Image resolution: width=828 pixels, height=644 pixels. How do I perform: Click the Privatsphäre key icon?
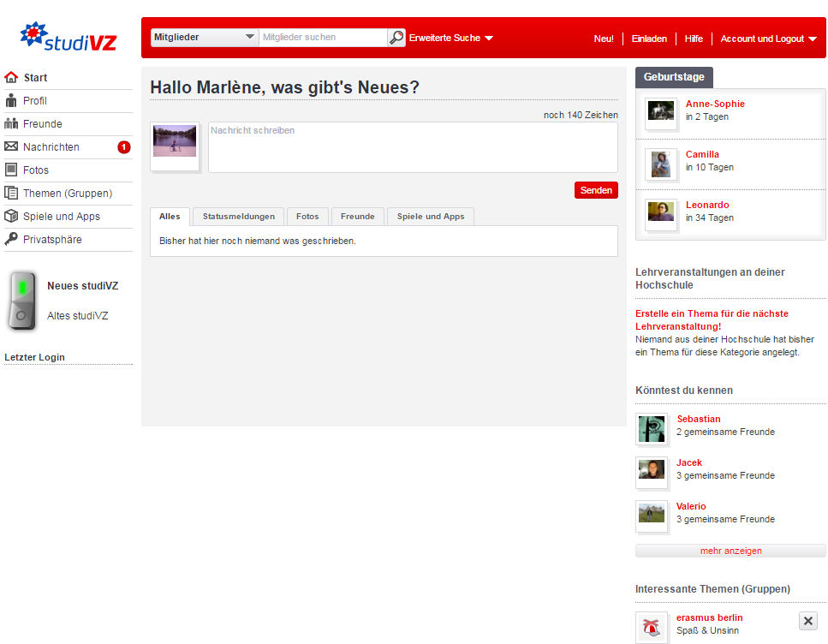click(11, 239)
